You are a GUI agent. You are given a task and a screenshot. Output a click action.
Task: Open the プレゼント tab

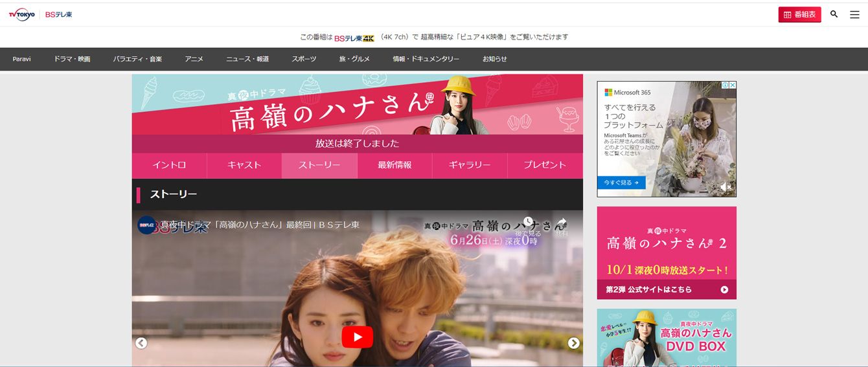point(545,165)
